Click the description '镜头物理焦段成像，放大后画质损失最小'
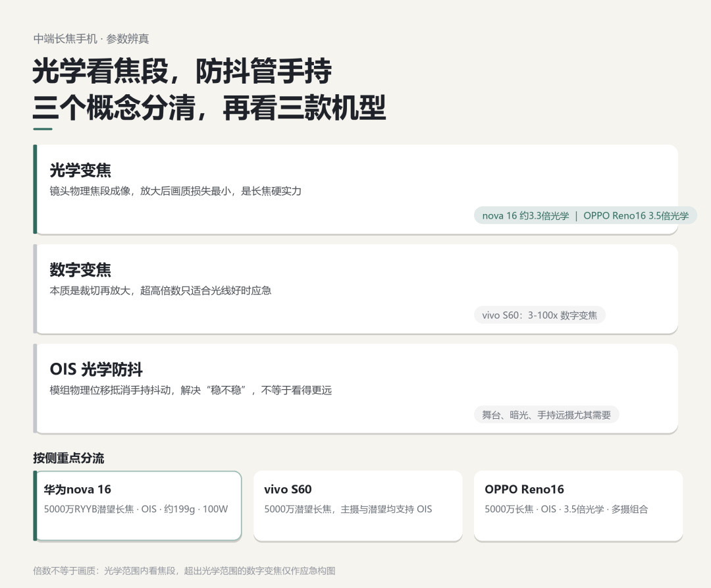The height and width of the screenshot is (588, 711). (x=140, y=192)
